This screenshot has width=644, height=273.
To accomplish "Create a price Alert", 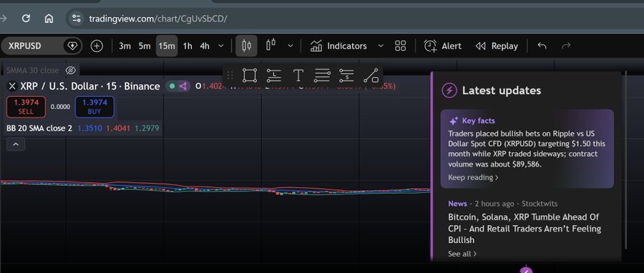I will [443, 46].
